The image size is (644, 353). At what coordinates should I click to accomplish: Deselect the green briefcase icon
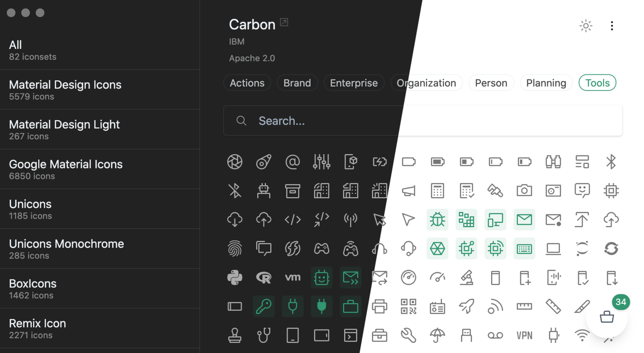(351, 306)
